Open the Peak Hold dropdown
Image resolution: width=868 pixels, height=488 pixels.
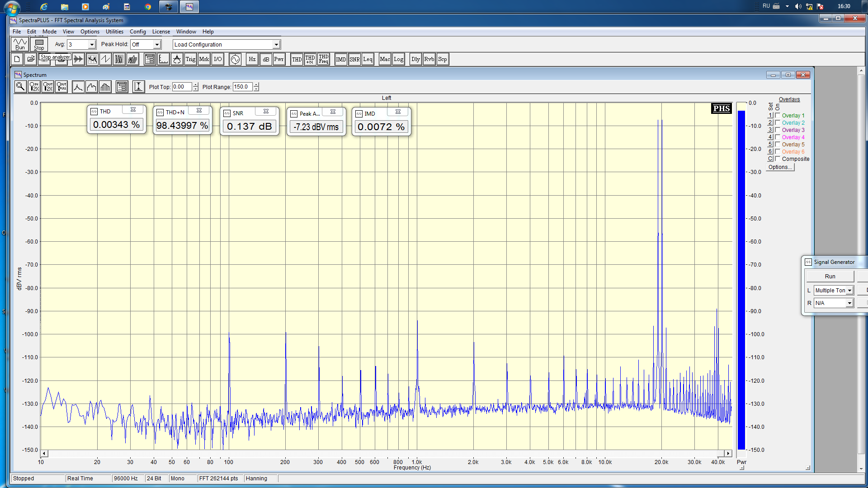(x=157, y=45)
